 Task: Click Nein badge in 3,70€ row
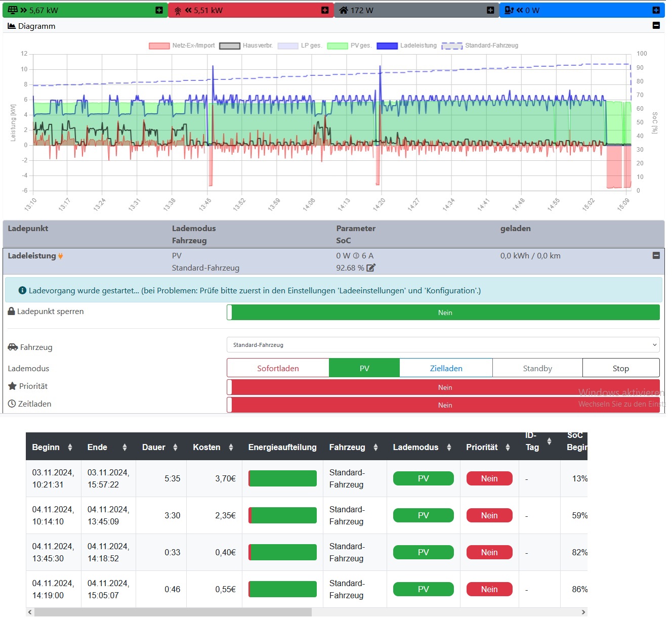pos(489,478)
